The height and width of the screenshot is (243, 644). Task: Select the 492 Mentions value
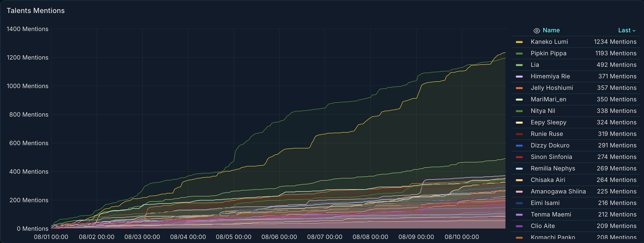616,65
